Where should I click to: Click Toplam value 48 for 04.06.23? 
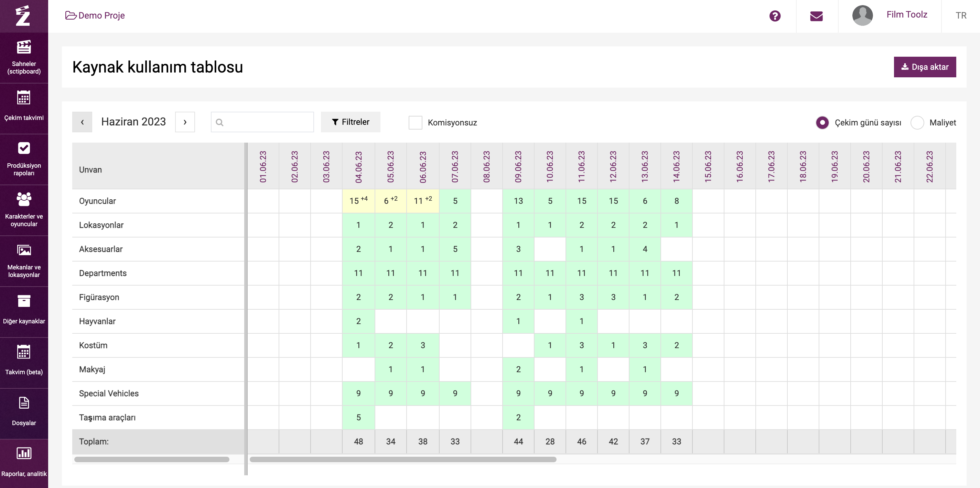[x=358, y=441]
